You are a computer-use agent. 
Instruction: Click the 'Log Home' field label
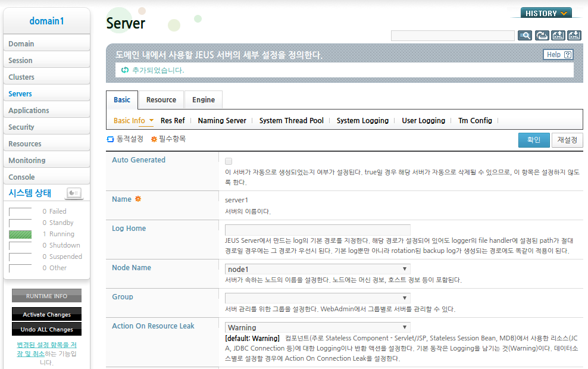click(x=129, y=229)
